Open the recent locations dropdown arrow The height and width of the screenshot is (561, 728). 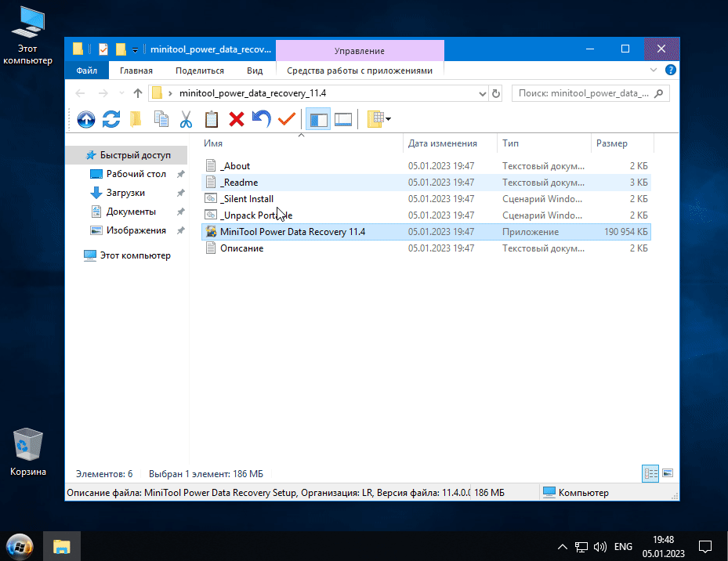click(x=121, y=93)
